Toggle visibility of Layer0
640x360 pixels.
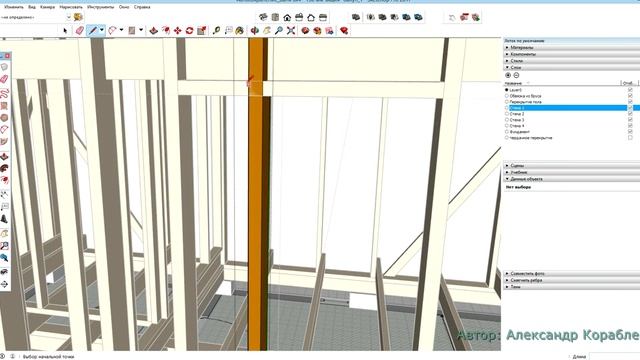click(630, 90)
